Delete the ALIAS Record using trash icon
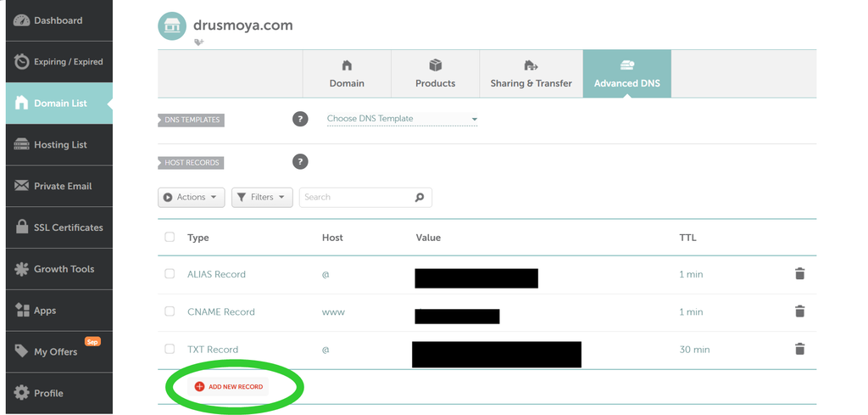This screenshot has height=415, width=868. [x=799, y=274]
